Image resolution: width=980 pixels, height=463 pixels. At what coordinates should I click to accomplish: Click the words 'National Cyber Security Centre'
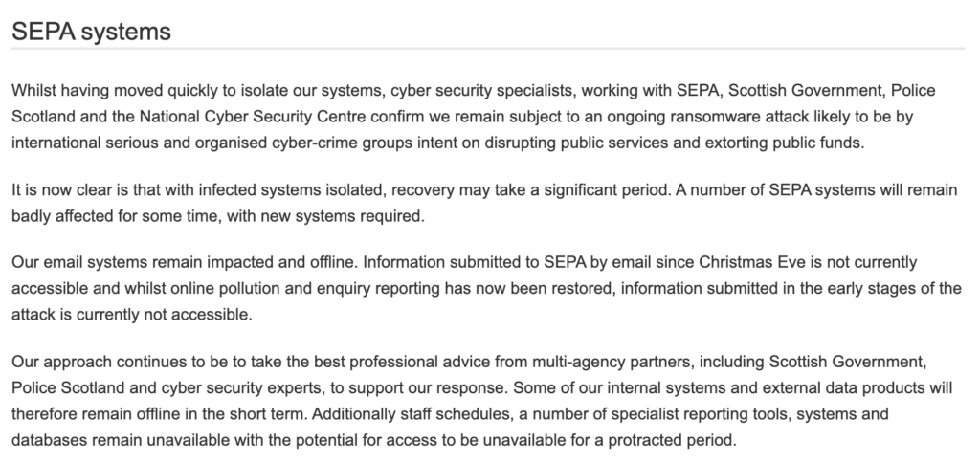253,117
